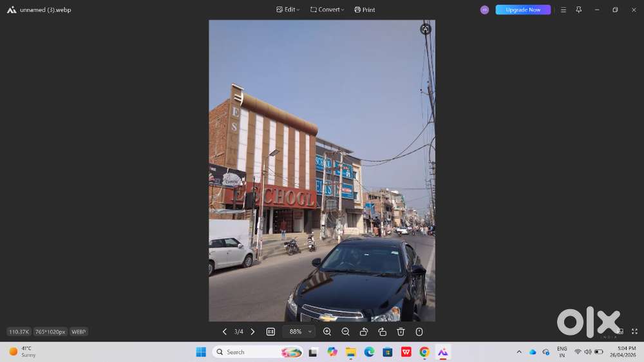Delete the current image
This screenshot has width=644, height=362.
click(x=401, y=332)
